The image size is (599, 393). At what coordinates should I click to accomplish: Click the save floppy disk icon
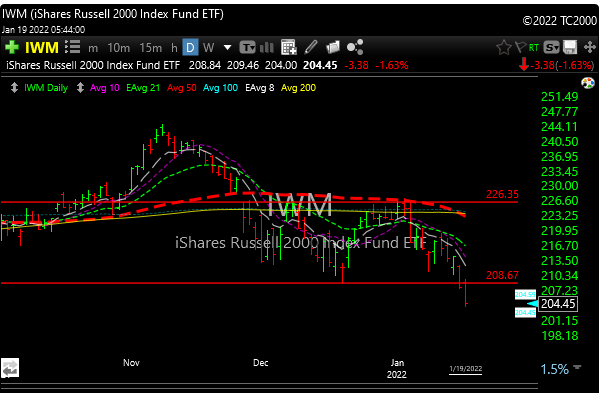click(x=570, y=47)
